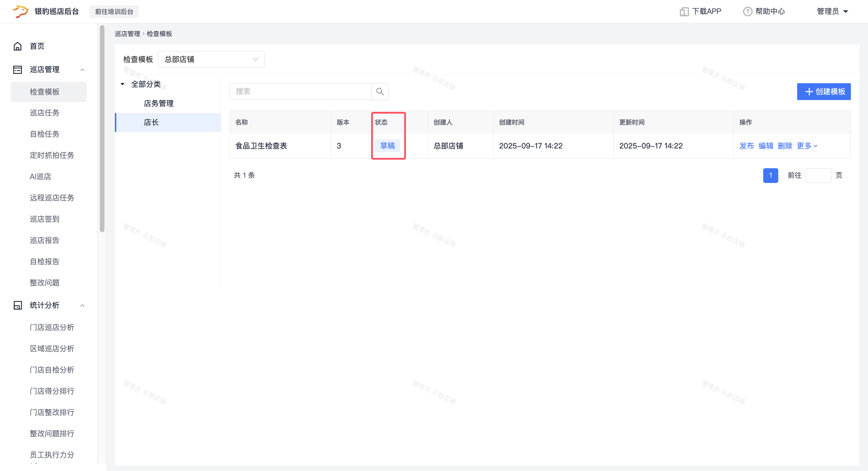
Task: Click the search magnifier icon button
Action: click(380, 92)
